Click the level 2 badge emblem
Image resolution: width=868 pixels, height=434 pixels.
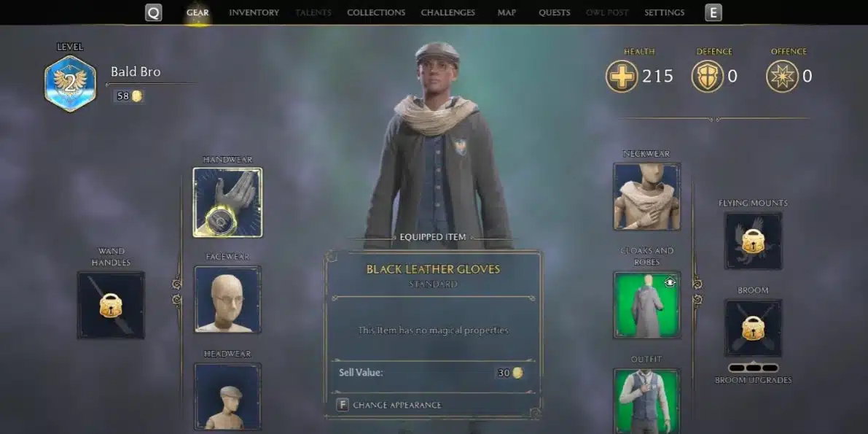[x=70, y=84]
